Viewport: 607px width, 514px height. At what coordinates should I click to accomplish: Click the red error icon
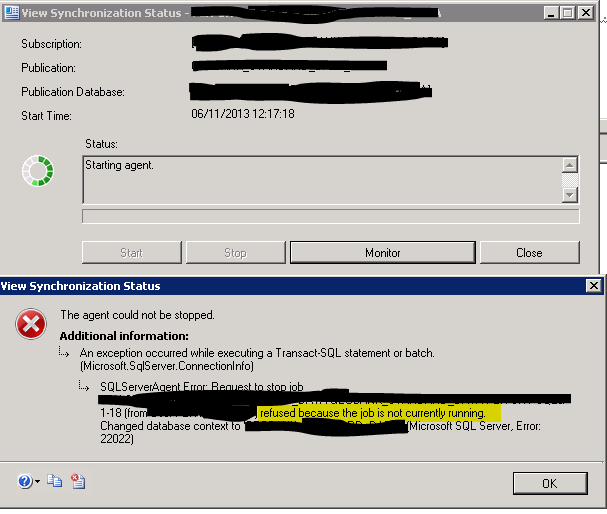[x=31, y=324]
